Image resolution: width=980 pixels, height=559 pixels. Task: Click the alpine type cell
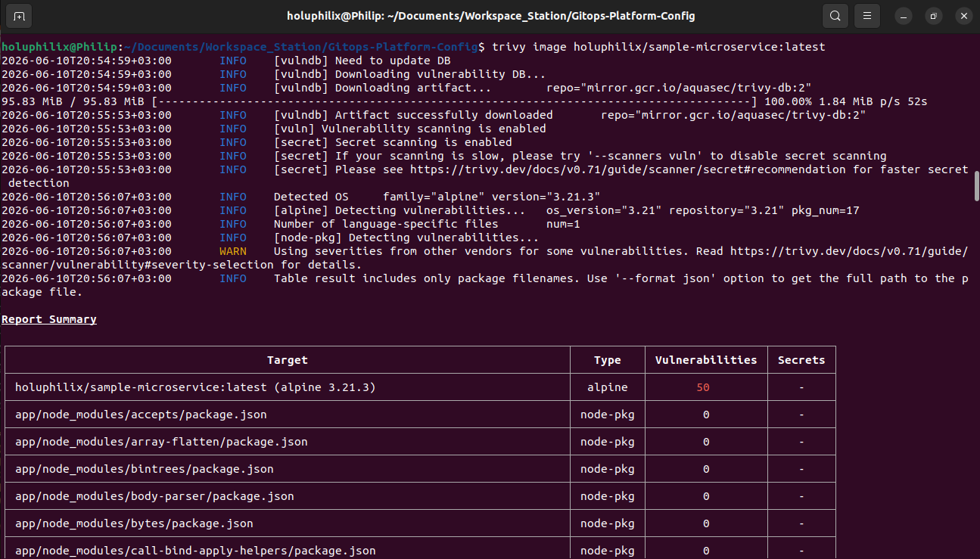608,387
